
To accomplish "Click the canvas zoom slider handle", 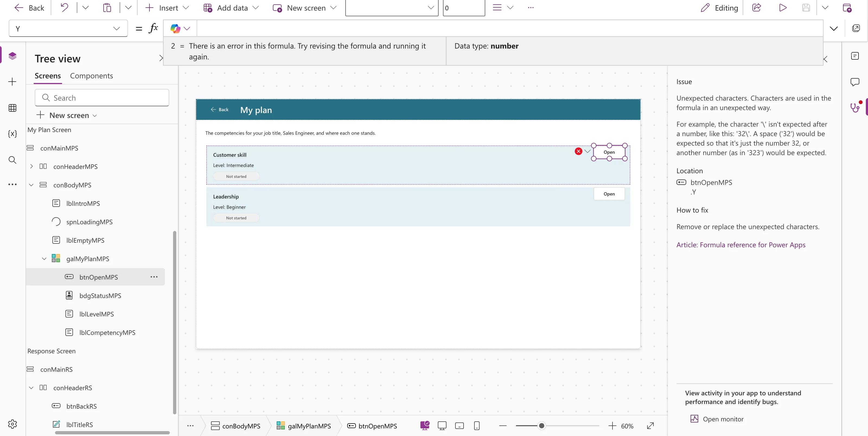I will [x=541, y=426].
